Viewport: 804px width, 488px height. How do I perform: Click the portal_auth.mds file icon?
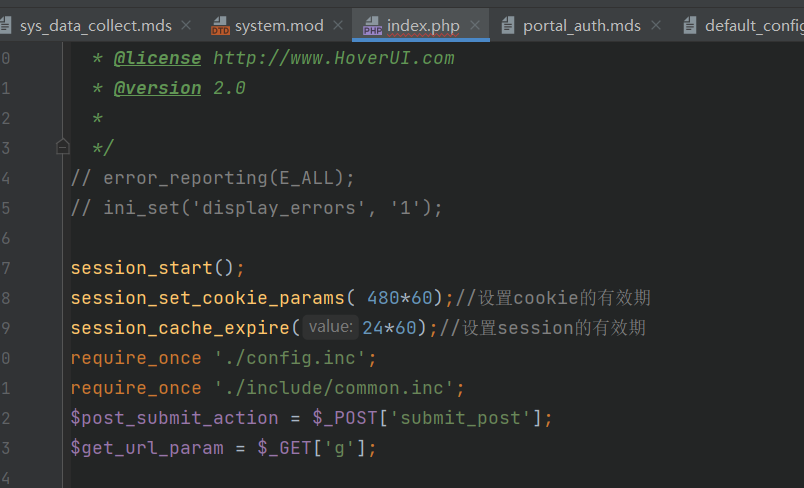coord(508,25)
